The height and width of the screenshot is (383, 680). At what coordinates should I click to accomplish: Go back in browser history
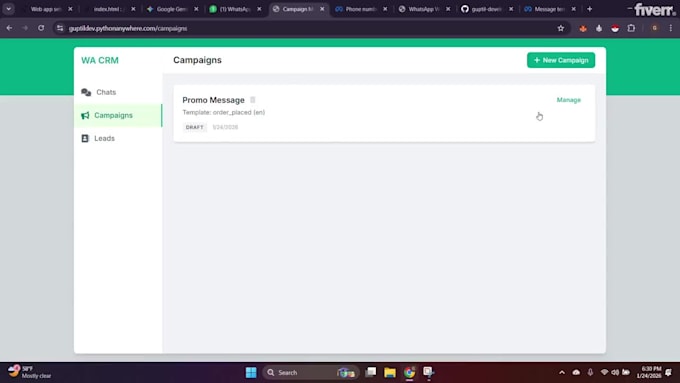[x=9, y=28]
